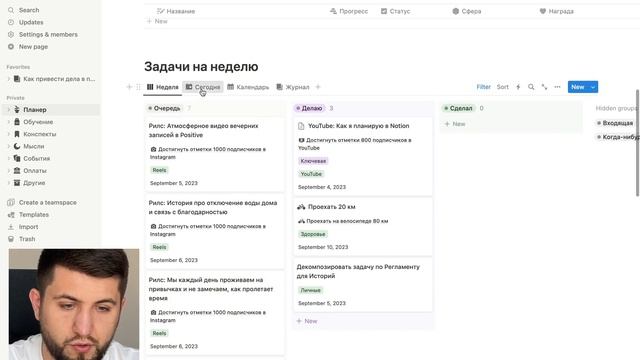Open Settings & members
The image size is (640, 360).
click(48, 34)
